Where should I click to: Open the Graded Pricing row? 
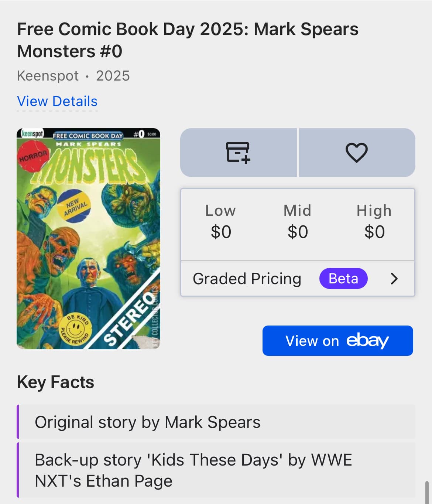[x=298, y=279]
